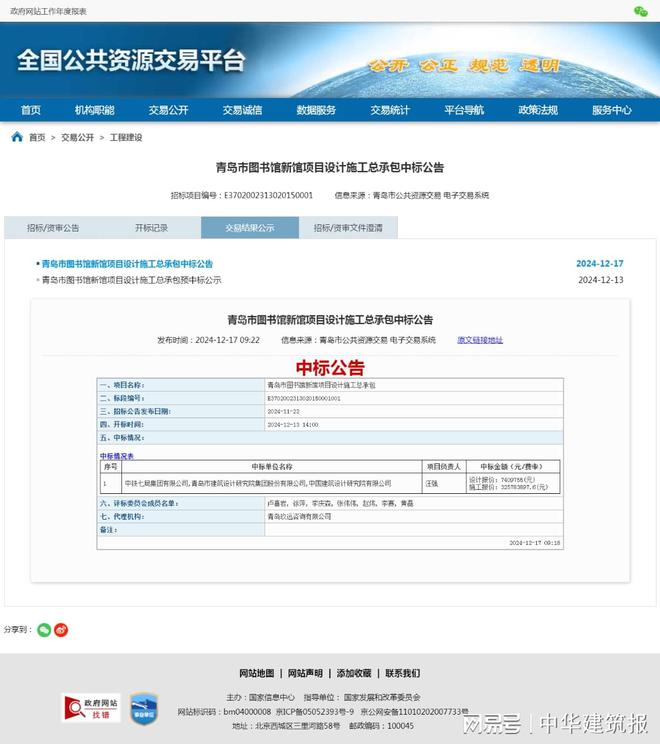660x744 pixels.
Task: Click 首页 breadcrumb link
Action: pos(37,138)
